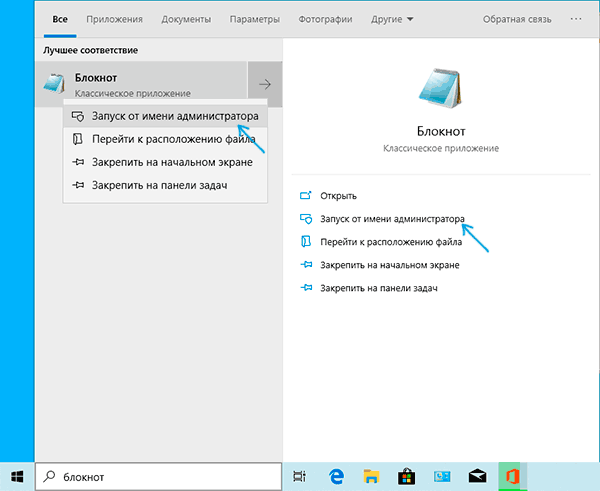Click the Лучшее соответствие heading
Image resolution: width=600 pixels, height=491 pixels.
coord(90,50)
